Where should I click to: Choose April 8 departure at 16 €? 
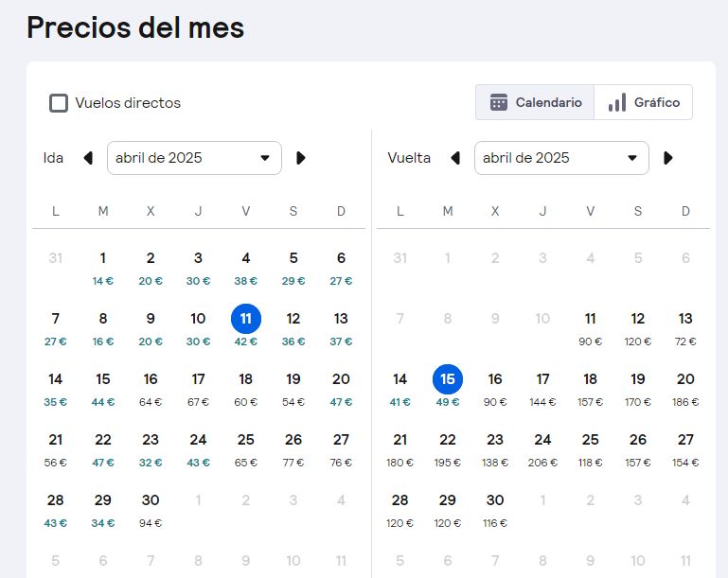tap(103, 329)
